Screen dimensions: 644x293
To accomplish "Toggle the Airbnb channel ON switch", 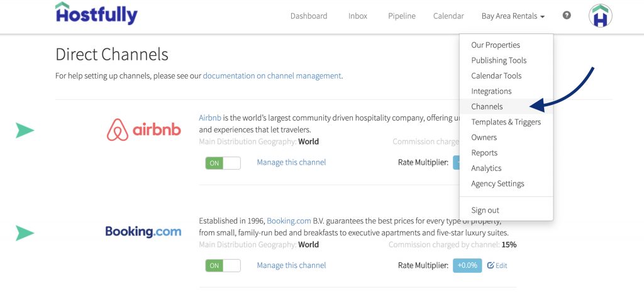I will point(223,163).
